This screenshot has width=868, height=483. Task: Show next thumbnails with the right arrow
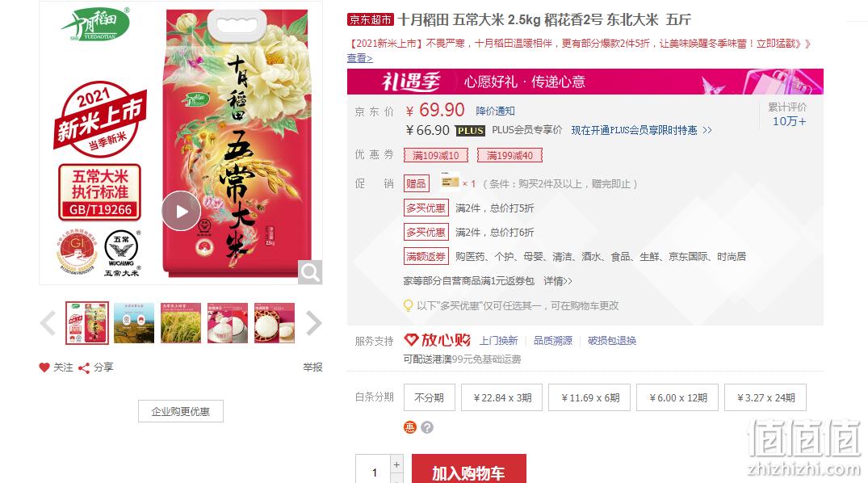313,323
